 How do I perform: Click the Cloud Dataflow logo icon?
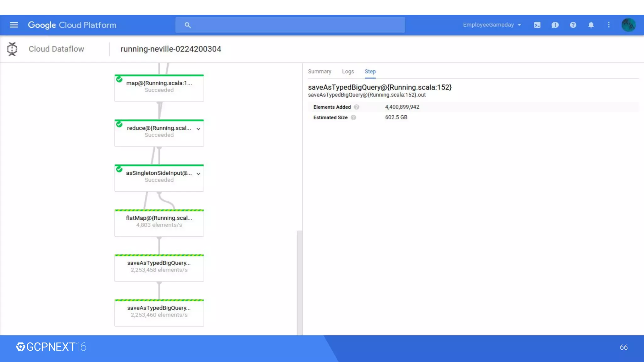pyautogui.click(x=12, y=49)
